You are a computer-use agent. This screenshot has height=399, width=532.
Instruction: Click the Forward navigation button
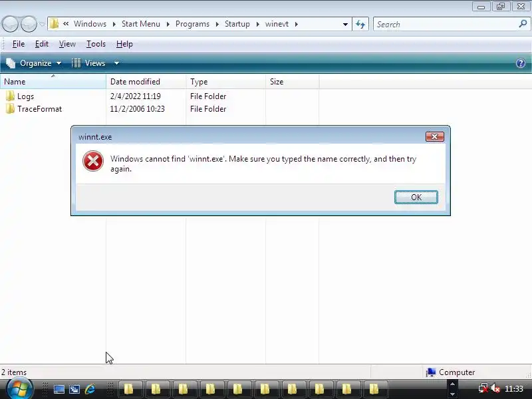[29, 24]
